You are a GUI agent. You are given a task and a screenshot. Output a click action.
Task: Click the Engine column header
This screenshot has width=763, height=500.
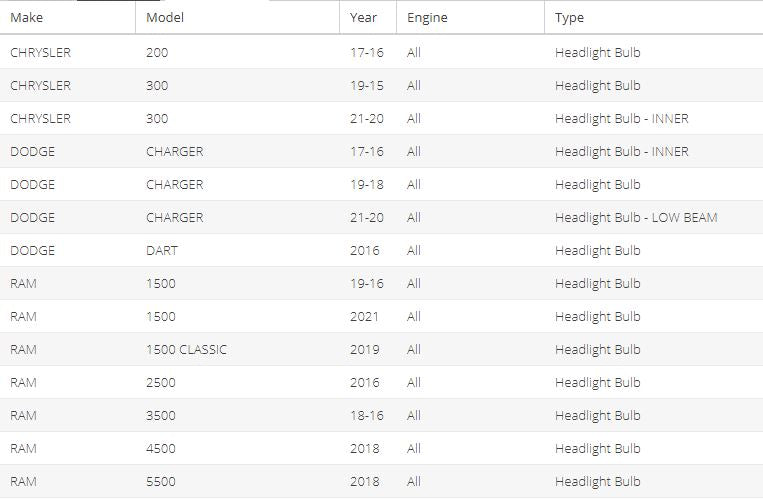(471, 18)
